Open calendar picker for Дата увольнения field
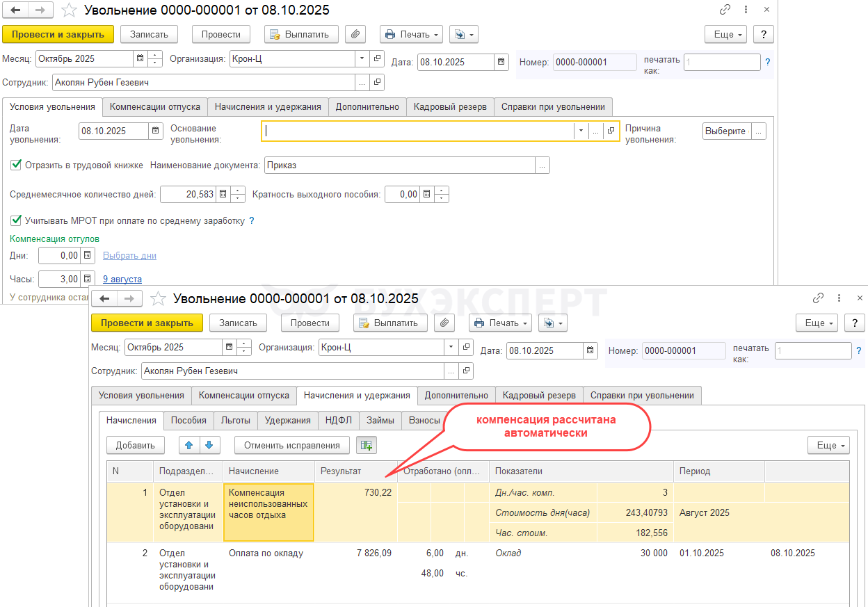Image resolution: width=868 pixels, height=607 pixels. point(156,131)
